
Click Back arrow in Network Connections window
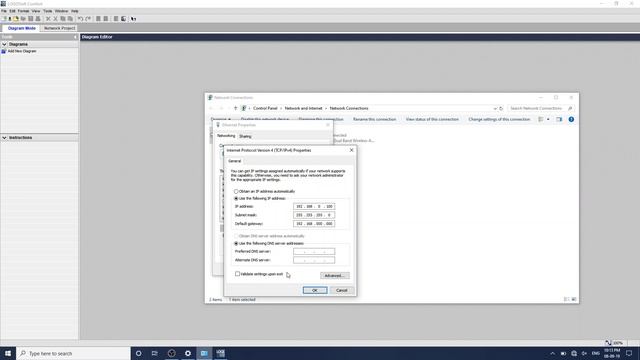211,108
